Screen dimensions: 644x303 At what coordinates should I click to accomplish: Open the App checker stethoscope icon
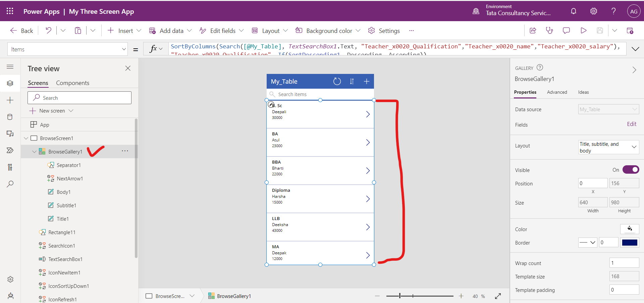pos(549,31)
